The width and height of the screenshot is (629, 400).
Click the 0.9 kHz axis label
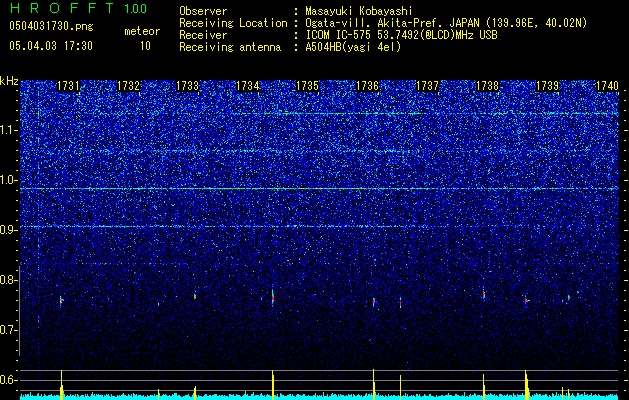pyautogui.click(x=9, y=230)
